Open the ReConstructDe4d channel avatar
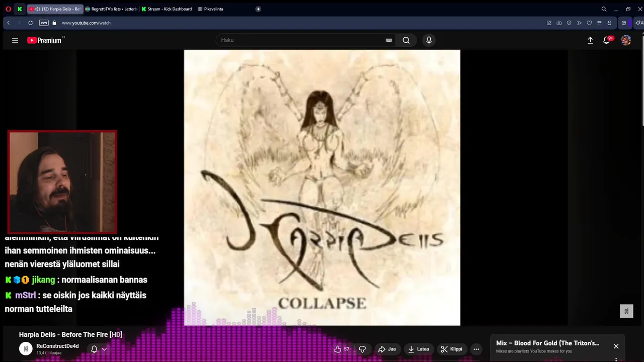 pyautogui.click(x=26, y=349)
